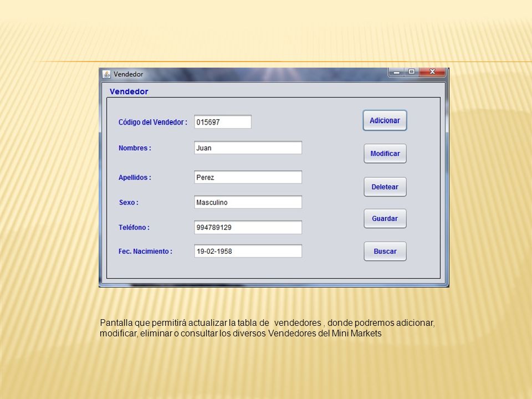Viewport: 532px width, 399px height.
Task: Click the Buscar button
Action: (385, 252)
